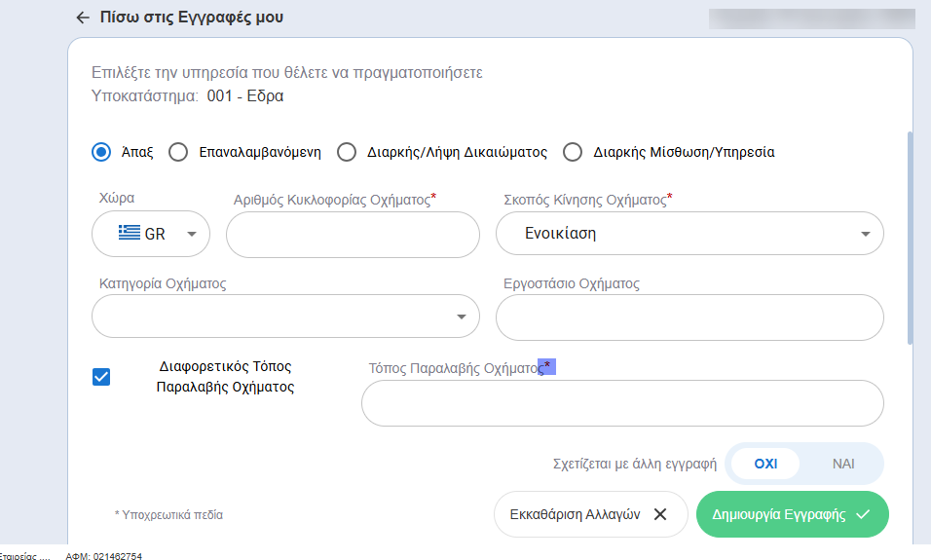Expand the Σκοπός Κίνησης Οχήματος dropdown
Image resolution: width=931 pixels, height=560 pixels.
pos(865,234)
